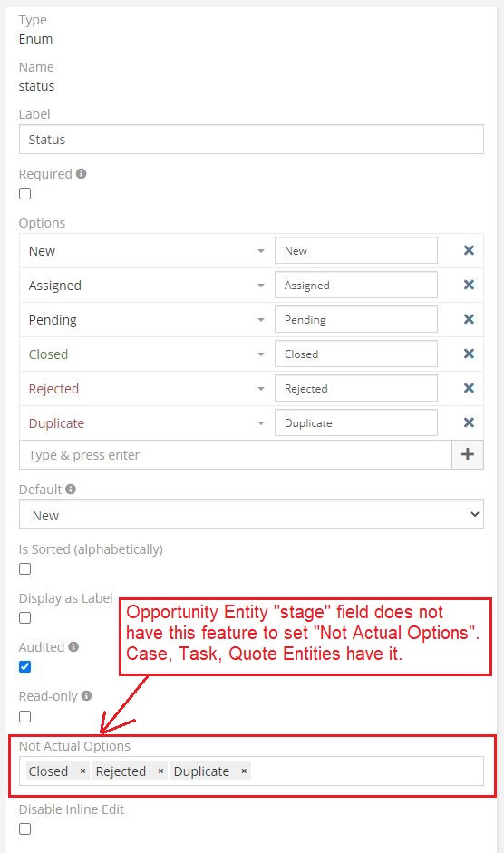Show info tooltip beside Required
Screen dimensions: 504x853
point(81,173)
